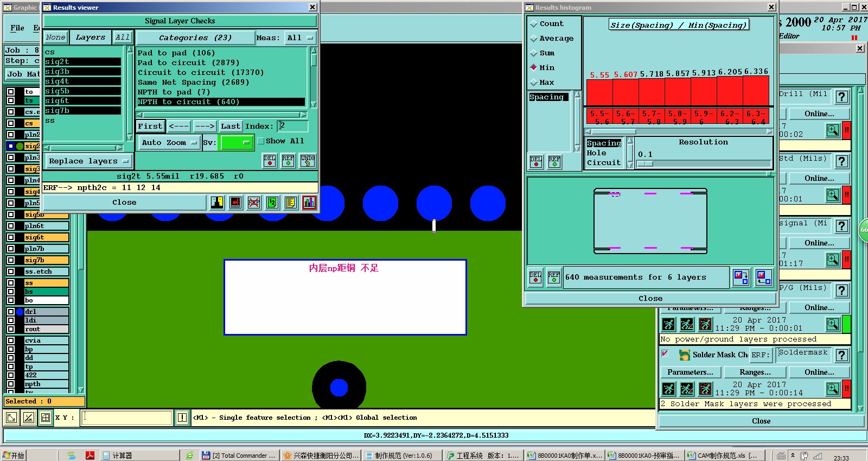
Task: Open the File menu in Graphic editor
Action: pyautogui.click(x=17, y=28)
